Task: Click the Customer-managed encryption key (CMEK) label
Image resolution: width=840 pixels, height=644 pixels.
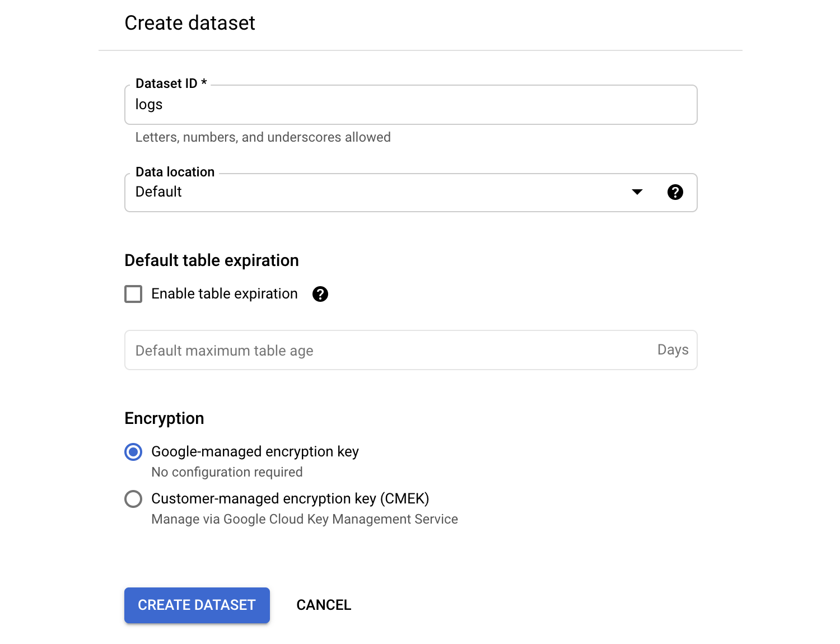Action: 290,498
